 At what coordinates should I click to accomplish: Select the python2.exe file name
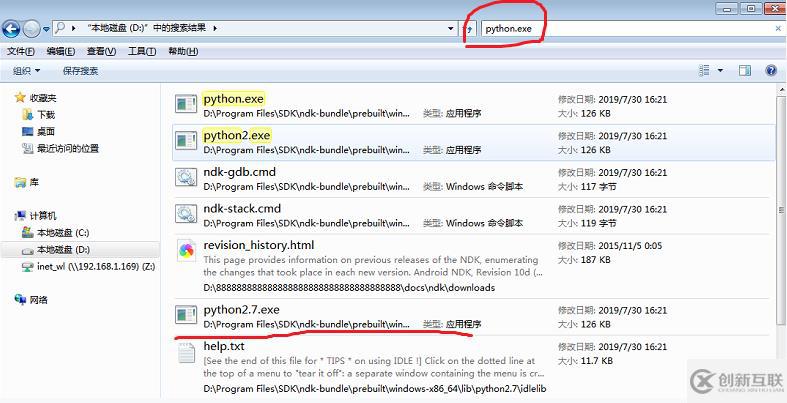tap(237, 136)
